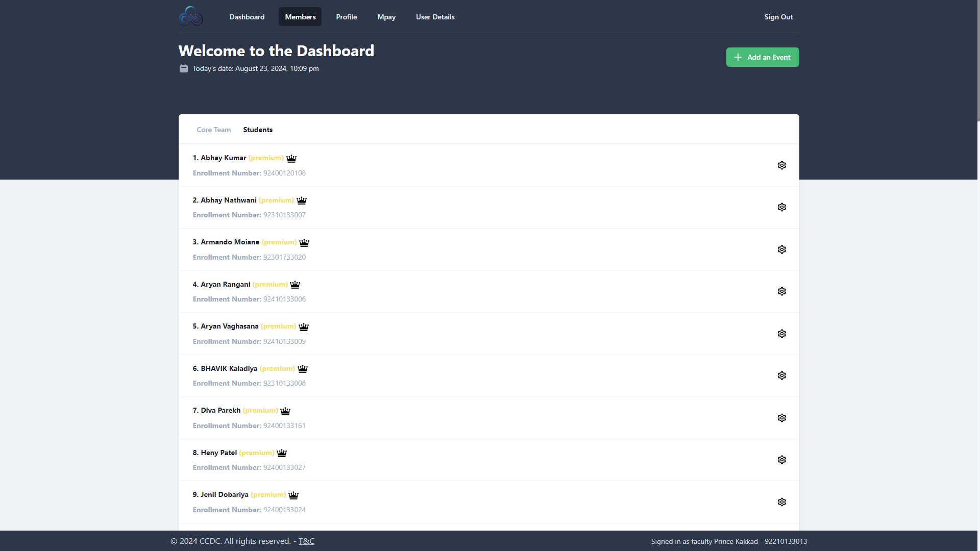Click gear icon for Armando Moiane

(x=781, y=249)
